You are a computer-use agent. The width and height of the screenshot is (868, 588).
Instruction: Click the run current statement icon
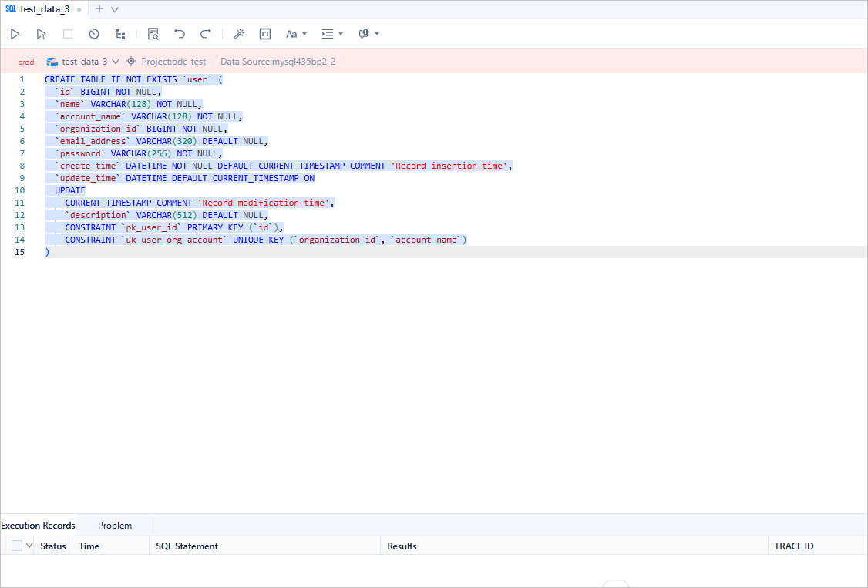point(41,34)
